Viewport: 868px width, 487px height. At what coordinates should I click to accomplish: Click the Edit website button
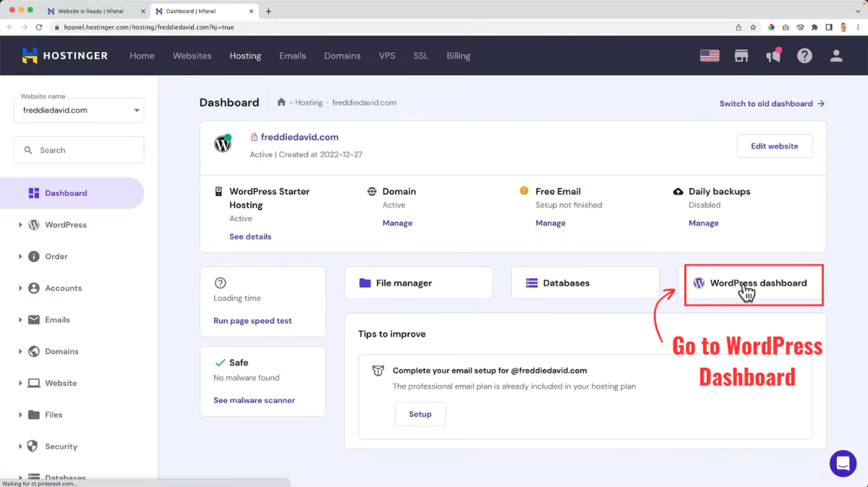coord(774,145)
